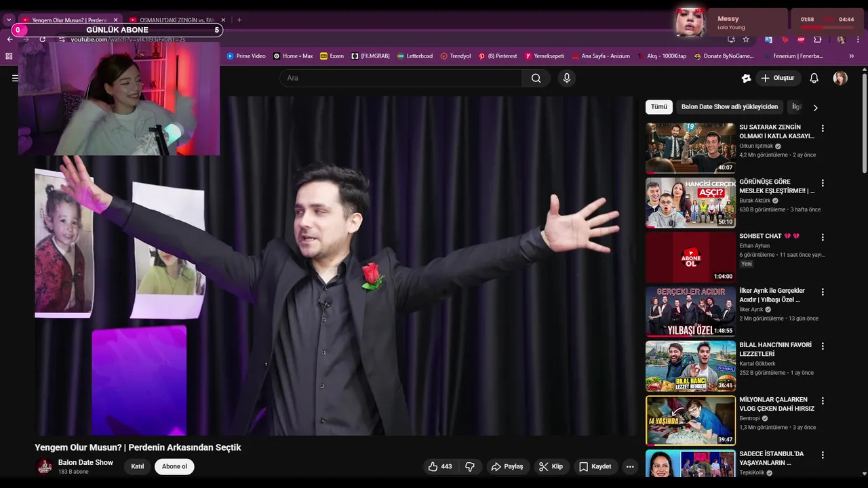Open the bookmarks bar apps grid icon
The image size is (868, 488).
click(9, 56)
